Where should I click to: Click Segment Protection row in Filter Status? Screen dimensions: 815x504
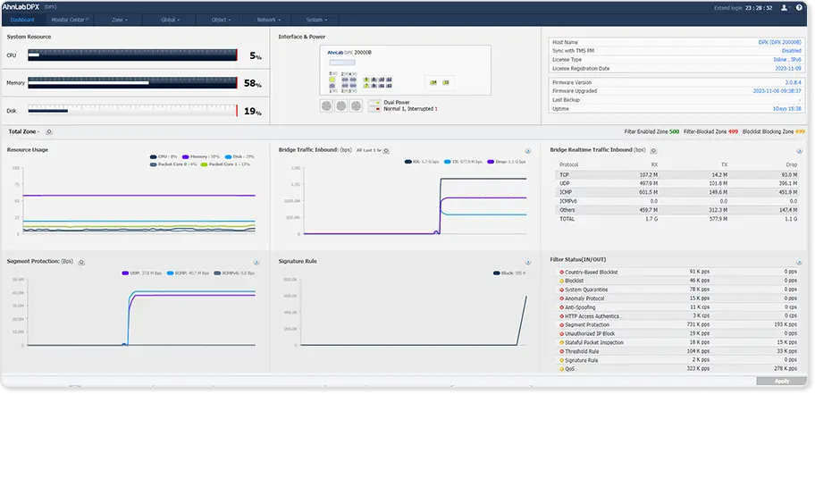pyautogui.click(x=677, y=325)
